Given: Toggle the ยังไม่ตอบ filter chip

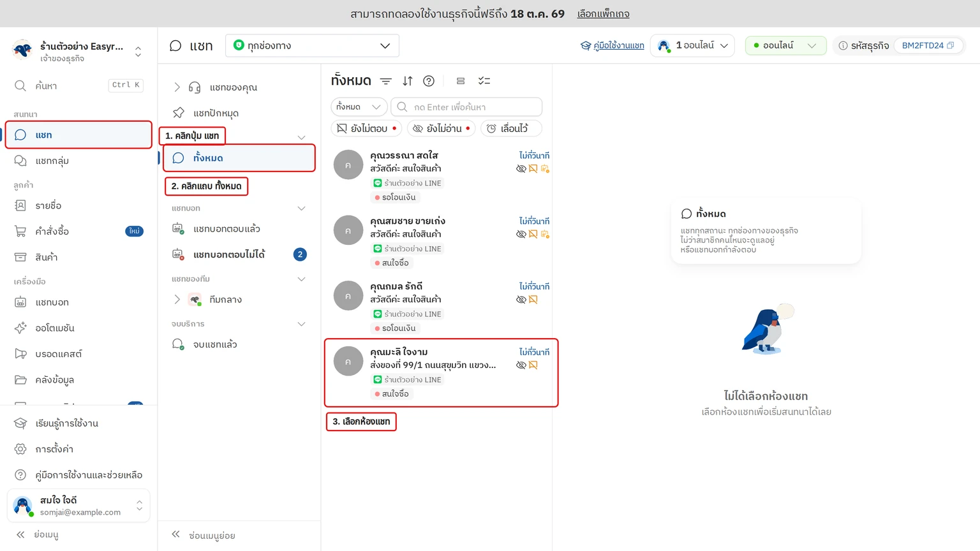Looking at the screenshot, I should coord(366,128).
